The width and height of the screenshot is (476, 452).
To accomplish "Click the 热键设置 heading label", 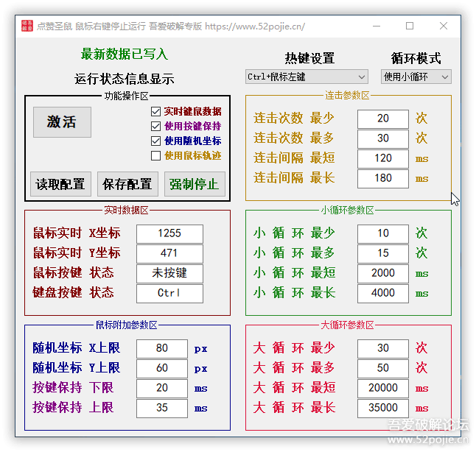I will (x=309, y=58).
